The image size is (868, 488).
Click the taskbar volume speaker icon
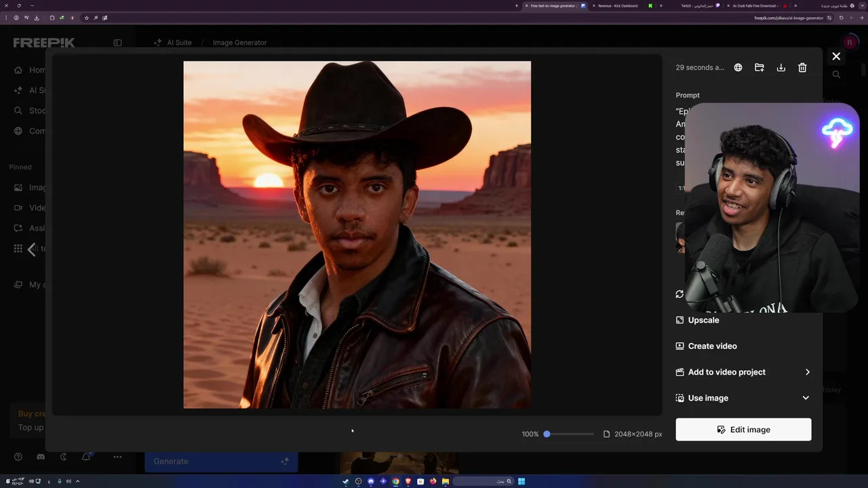pos(31,481)
